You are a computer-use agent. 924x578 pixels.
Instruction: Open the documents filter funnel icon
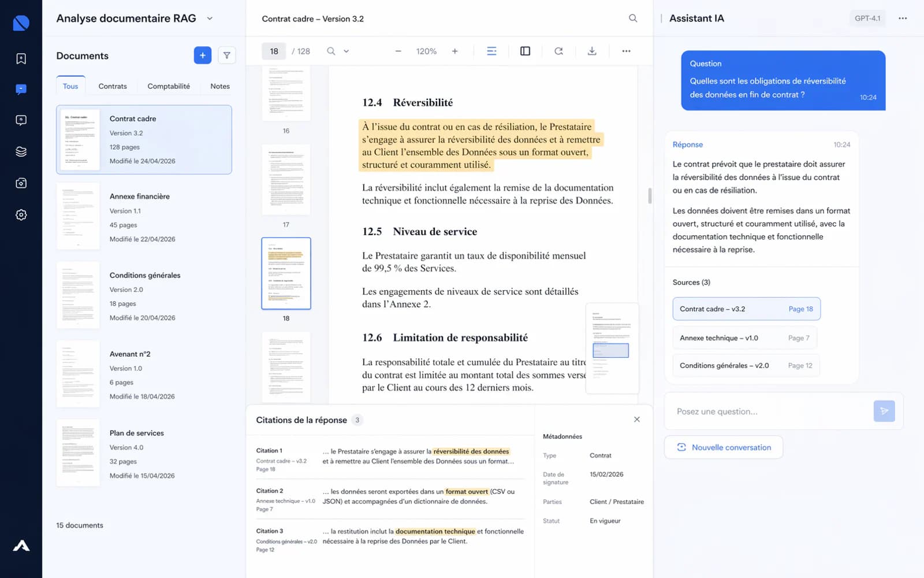point(227,55)
